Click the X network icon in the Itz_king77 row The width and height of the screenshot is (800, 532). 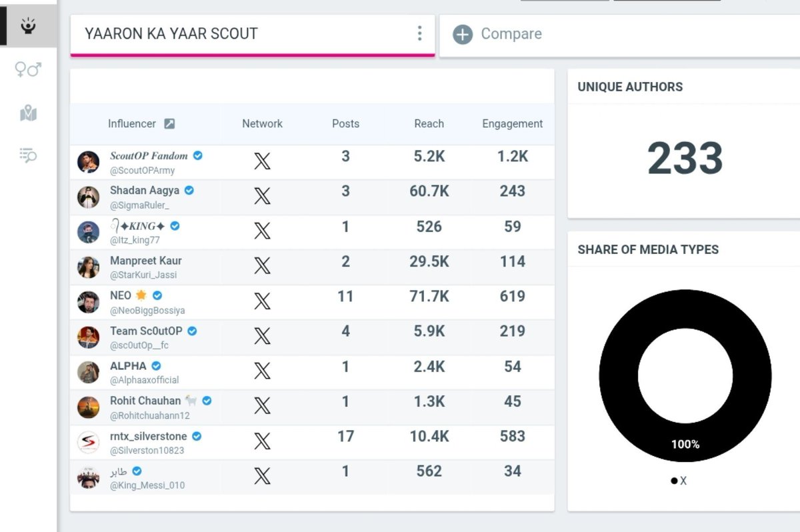click(x=262, y=231)
